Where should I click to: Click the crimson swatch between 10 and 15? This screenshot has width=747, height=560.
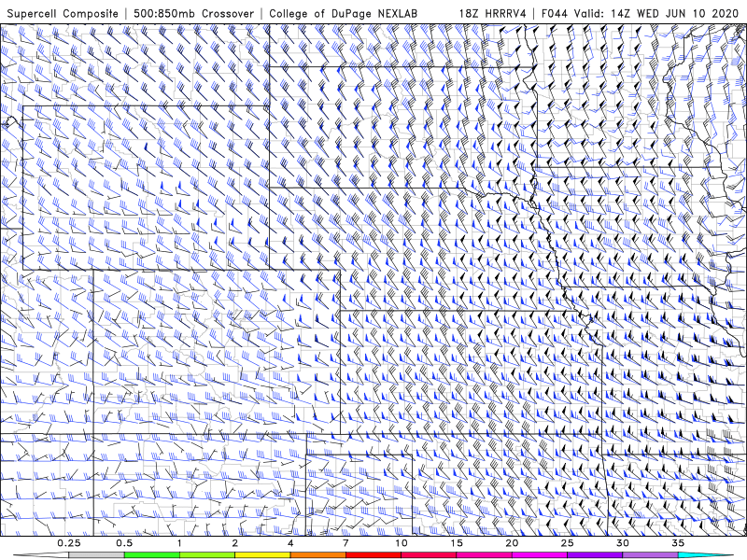coord(429,555)
